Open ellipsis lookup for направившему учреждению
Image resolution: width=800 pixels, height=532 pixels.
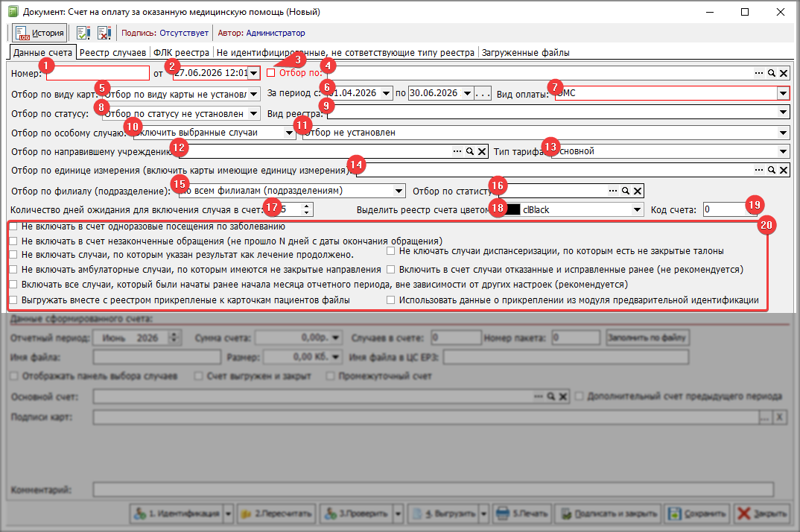(457, 151)
